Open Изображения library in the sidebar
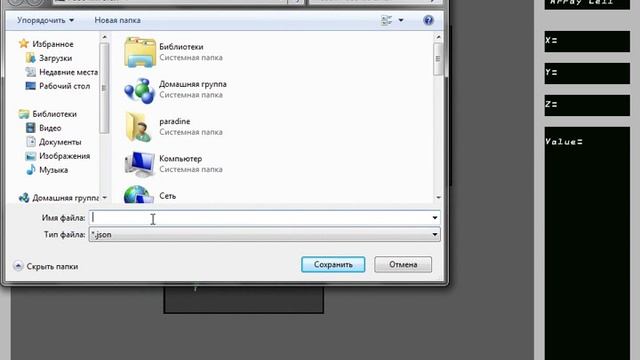Viewport: 640px width, 360px height. click(x=64, y=156)
